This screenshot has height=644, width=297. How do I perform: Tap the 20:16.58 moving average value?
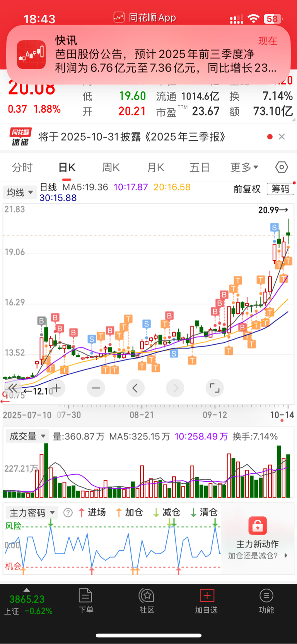(172, 187)
